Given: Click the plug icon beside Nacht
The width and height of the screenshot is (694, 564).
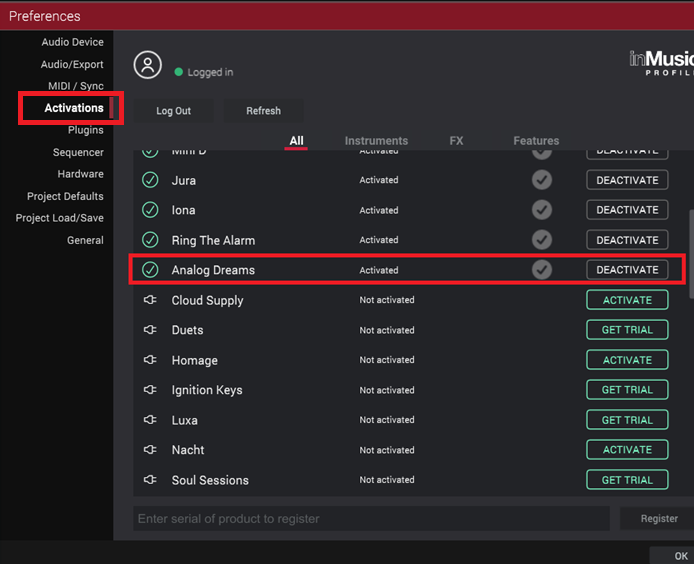Looking at the screenshot, I should pos(150,450).
